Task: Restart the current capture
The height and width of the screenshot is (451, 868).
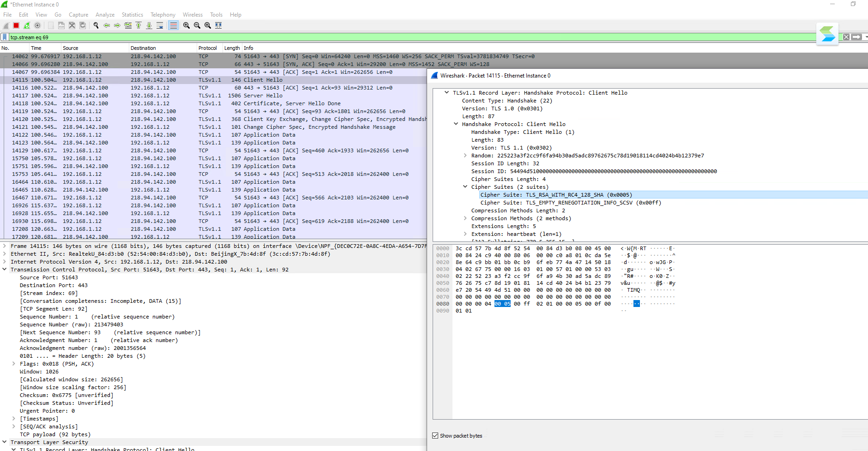Action: point(26,25)
